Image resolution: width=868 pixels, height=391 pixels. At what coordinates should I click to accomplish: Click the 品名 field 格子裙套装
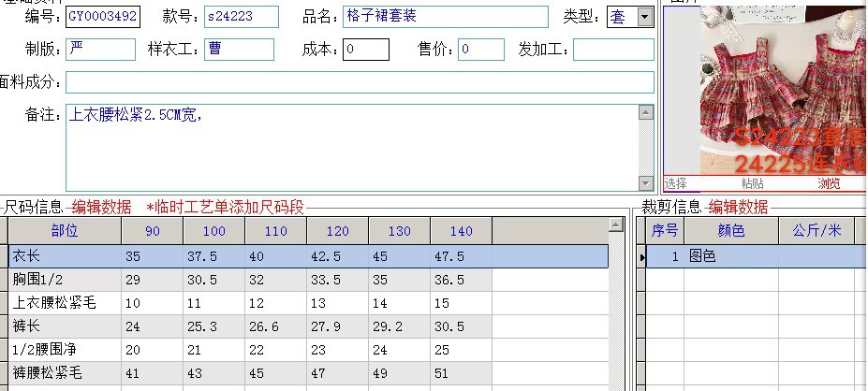pos(446,17)
